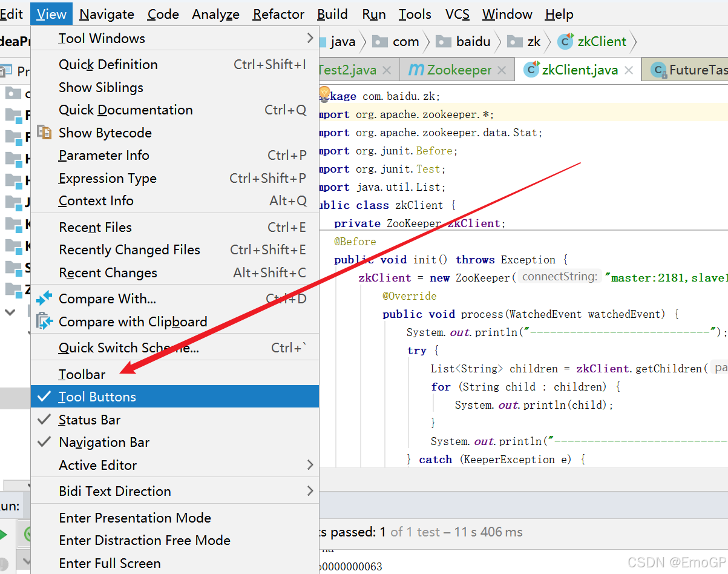The width and height of the screenshot is (728, 574).
Task: Click the Compare with Clipboard icon
Action: coord(44,321)
